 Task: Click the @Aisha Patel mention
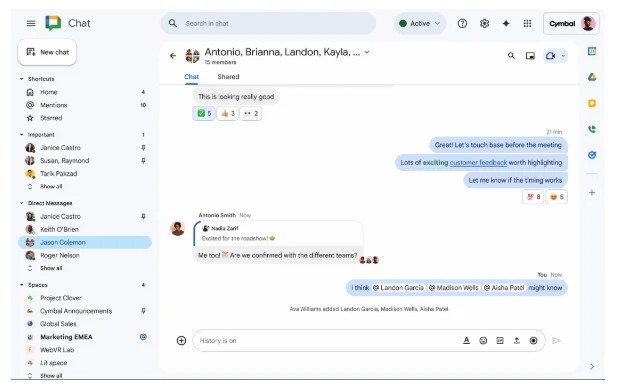click(x=504, y=288)
